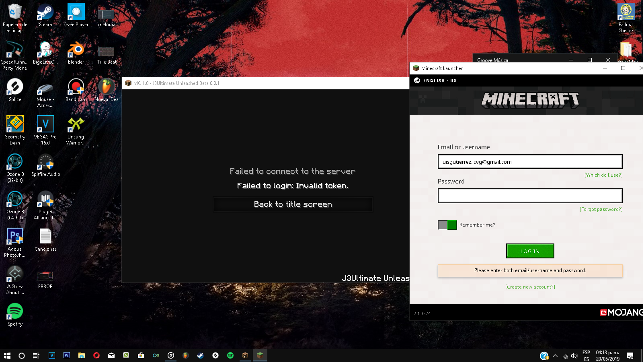Viewport: 644px width, 363px height.
Task: Open the Spotify icon in the taskbar
Action: [x=230, y=356]
